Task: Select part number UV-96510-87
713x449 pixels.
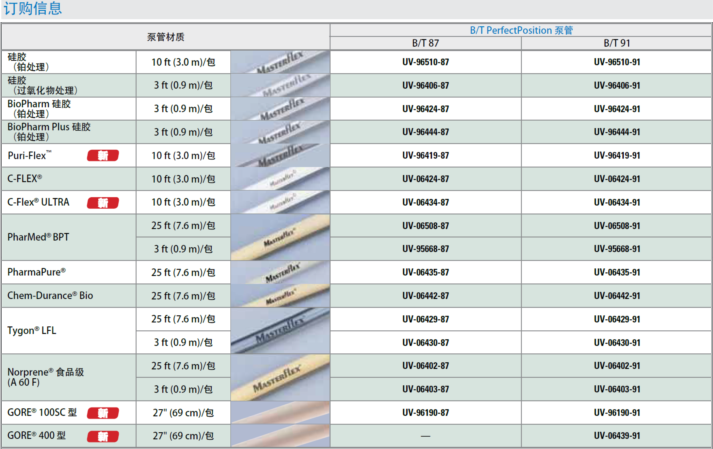Action: tap(426, 62)
